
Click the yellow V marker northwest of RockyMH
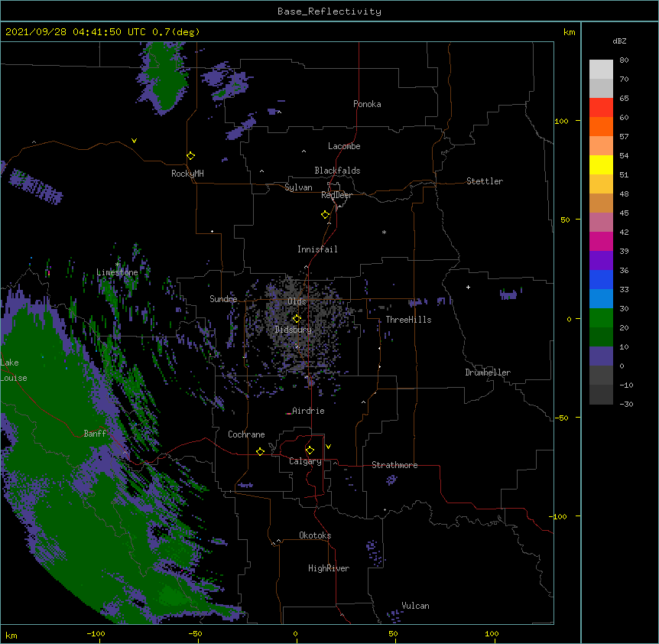(x=134, y=141)
